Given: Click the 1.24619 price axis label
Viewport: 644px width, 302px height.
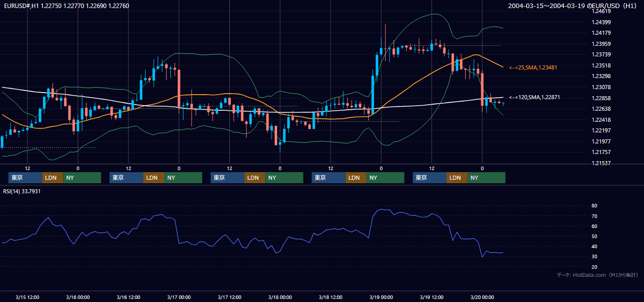Looking at the screenshot, I should [x=602, y=11].
